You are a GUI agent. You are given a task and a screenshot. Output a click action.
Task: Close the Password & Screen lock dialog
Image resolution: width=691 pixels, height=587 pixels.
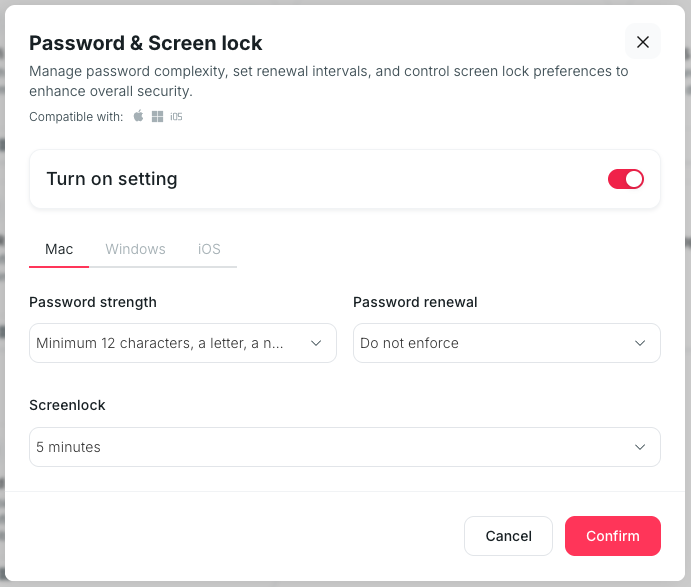pyautogui.click(x=643, y=42)
